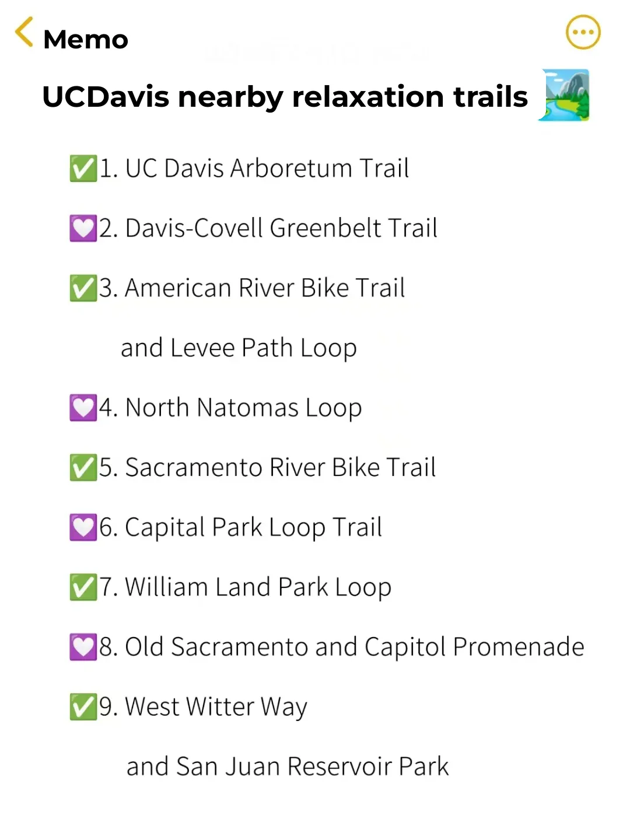Click the line and Levee Path Loop
This screenshot has width=630, height=840.
pos(239,346)
